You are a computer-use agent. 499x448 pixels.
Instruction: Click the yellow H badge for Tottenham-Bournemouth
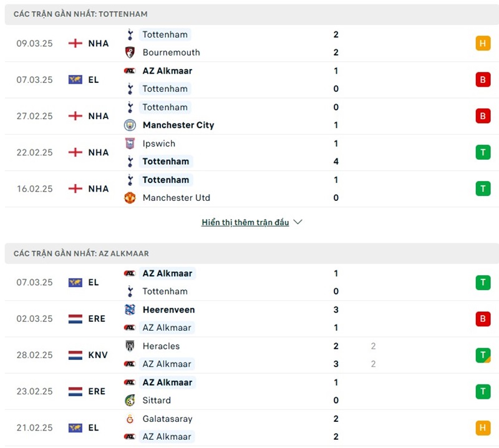[x=483, y=44]
